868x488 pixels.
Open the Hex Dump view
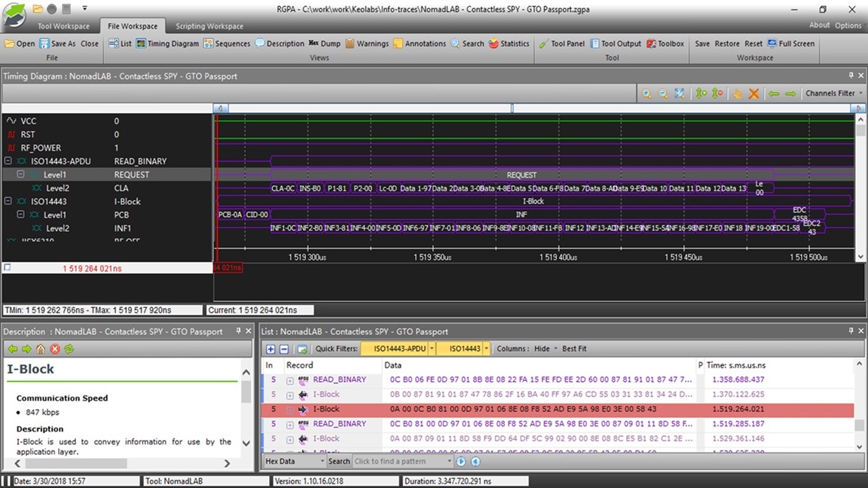(325, 44)
